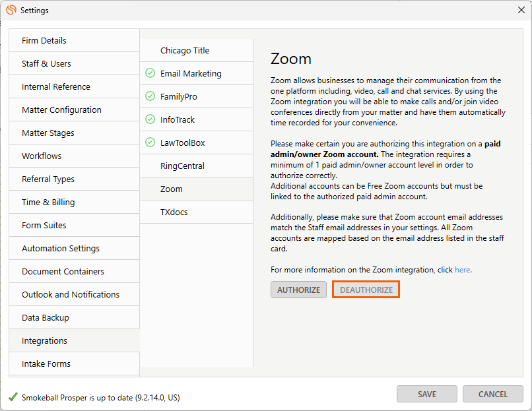Select FamilyPro integration
Screen dimensions: 532x411
pos(197,96)
